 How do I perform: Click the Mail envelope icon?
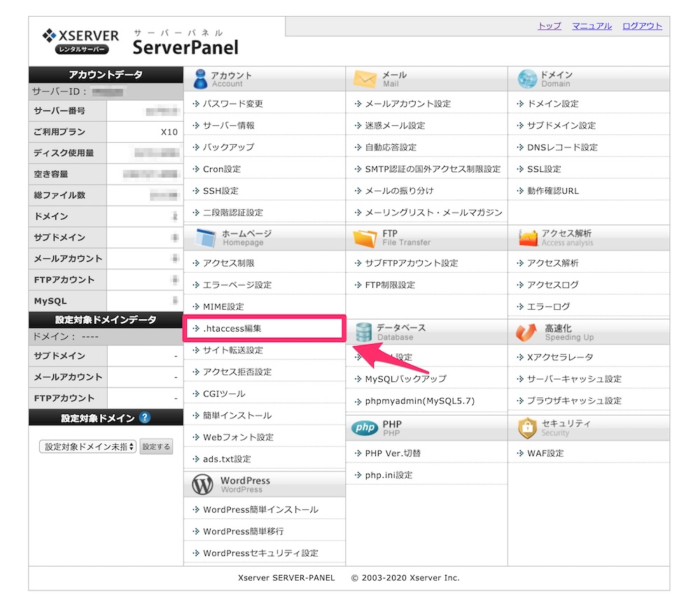pyautogui.click(x=365, y=79)
